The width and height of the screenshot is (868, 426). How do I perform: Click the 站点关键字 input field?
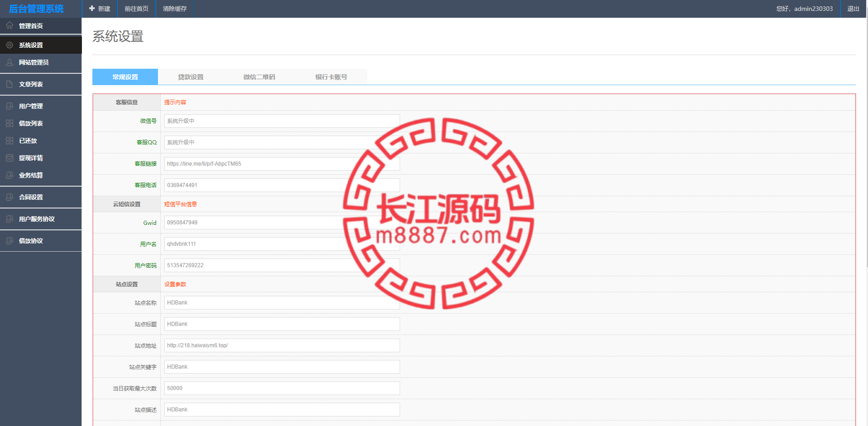[282, 367]
